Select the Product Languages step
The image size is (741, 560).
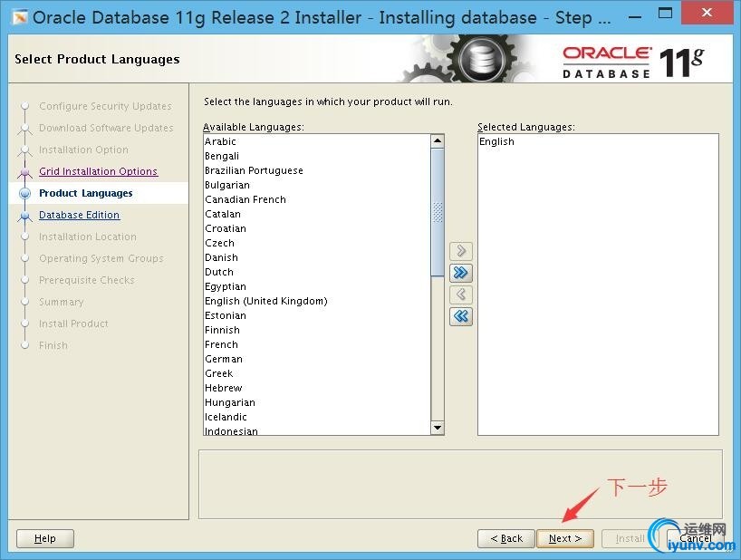click(x=85, y=193)
